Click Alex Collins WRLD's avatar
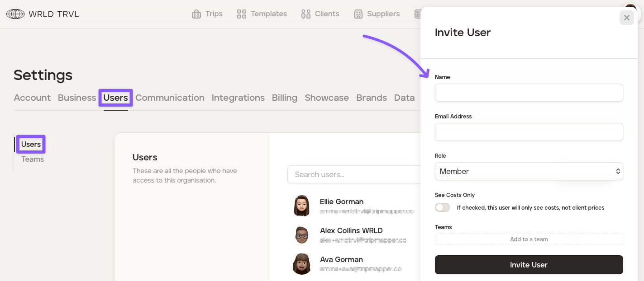 [302, 235]
